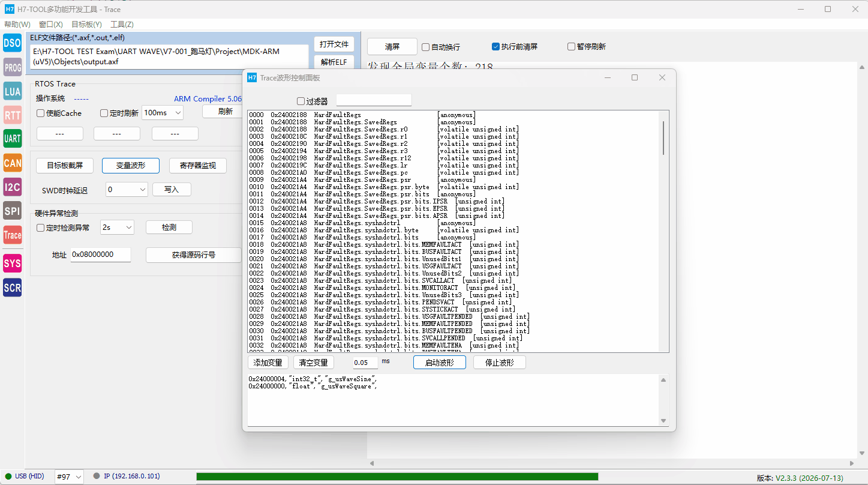Image resolution: width=868 pixels, height=485 pixels.
Task: Select the CAN bus sidebar icon
Action: [13, 163]
